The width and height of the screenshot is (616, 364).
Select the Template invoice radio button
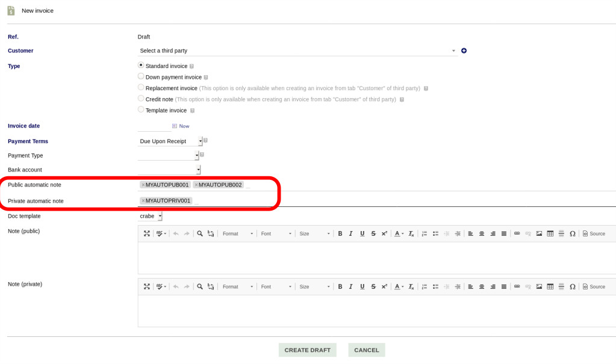pyautogui.click(x=141, y=110)
